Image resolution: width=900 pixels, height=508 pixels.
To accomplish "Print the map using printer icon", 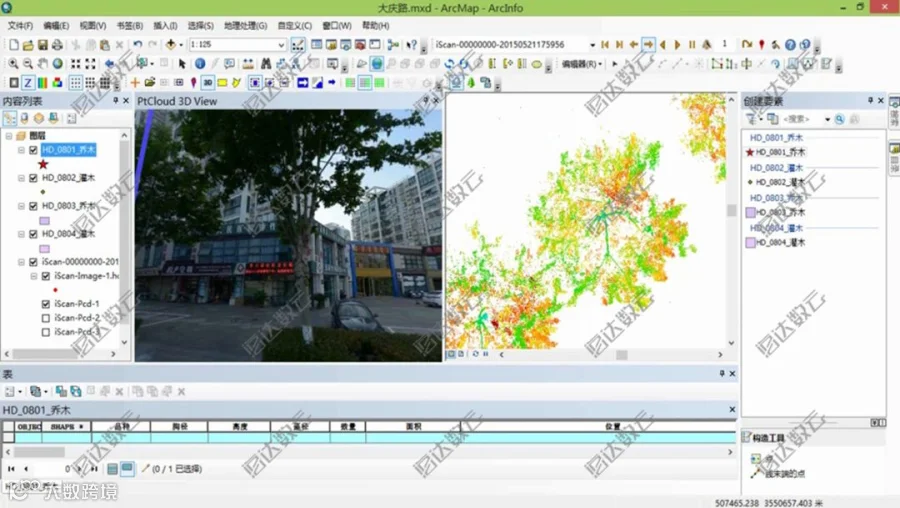I will pos(57,45).
